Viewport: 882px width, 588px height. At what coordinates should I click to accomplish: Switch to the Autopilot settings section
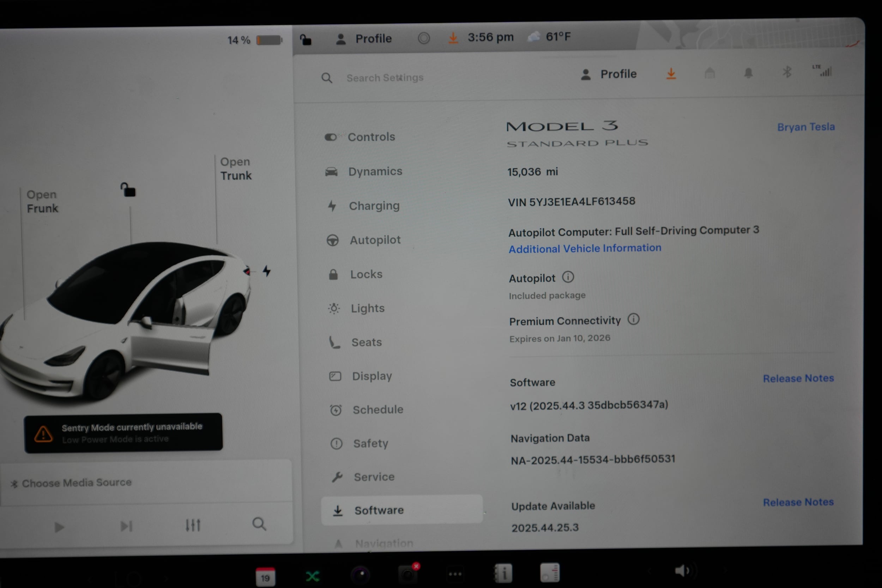[375, 240]
